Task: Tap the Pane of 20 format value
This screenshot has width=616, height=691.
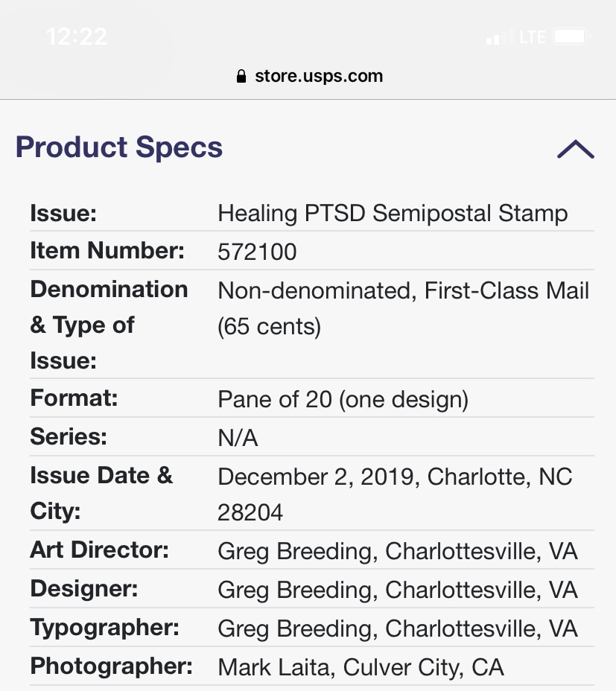Action: coord(343,400)
